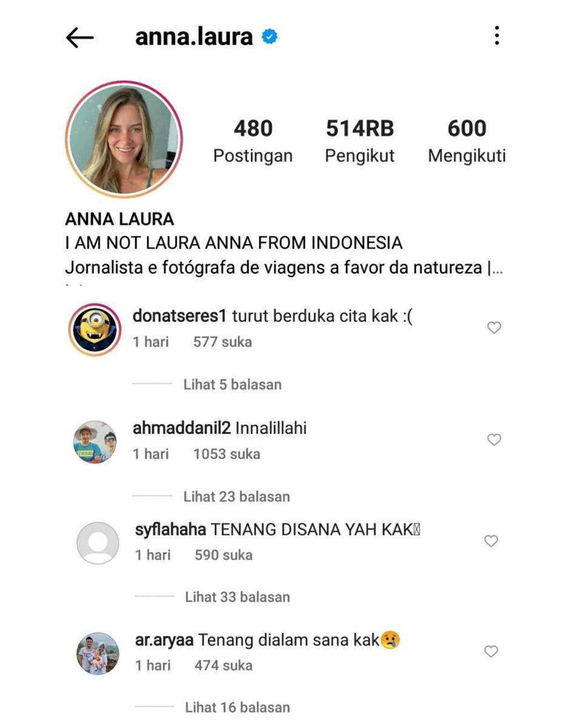Viewport: 582px width, 728px height.
Task: Tap syflahaha's default gray avatar
Action: [98, 543]
